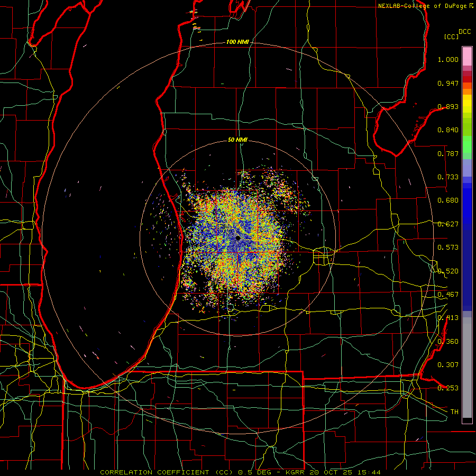Select the 0.840 legend value
Image resolution: width=476 pixels, height=476 pixels.
click(x=448, y=130)
